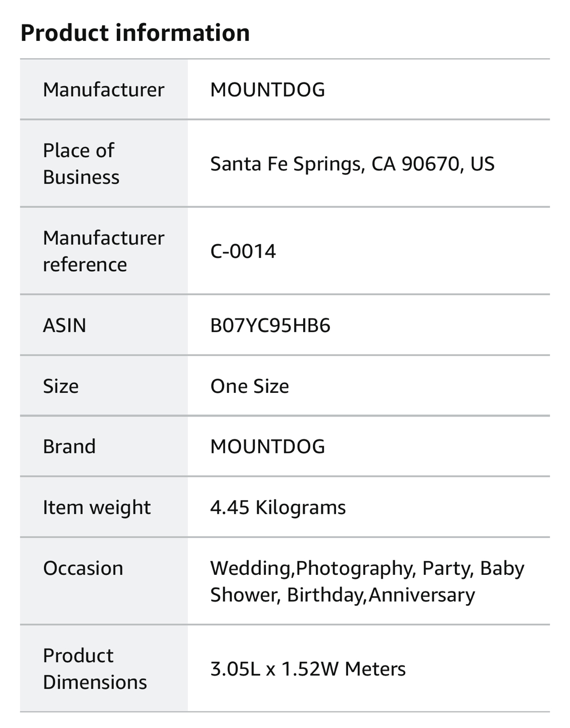Viewport: 570px width, 728px height.
Task: Select the Brand label cell
Action: (x=104, y=446)
